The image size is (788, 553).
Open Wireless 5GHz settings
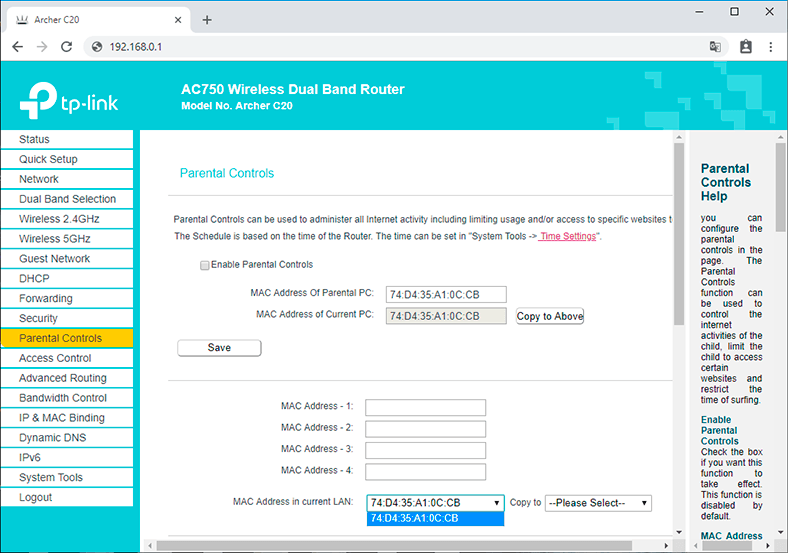tap(67, 239)
